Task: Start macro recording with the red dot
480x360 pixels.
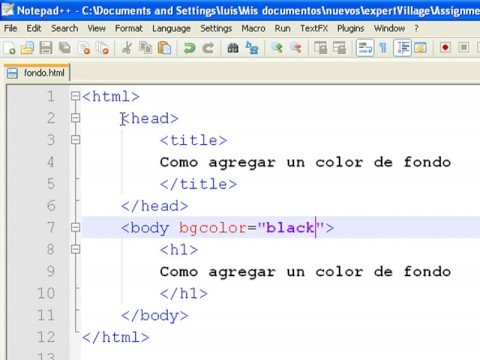Action: (x=445, y=48)
